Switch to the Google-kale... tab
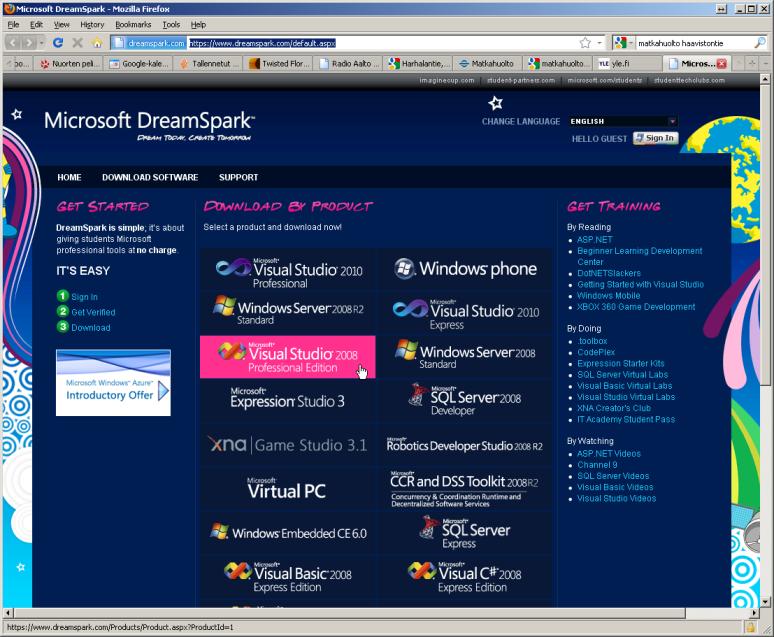 tap(139, 63)
